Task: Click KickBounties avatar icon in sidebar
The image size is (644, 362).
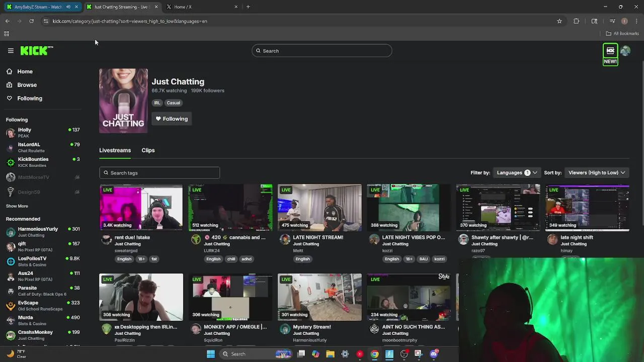Action: [11, 162]
